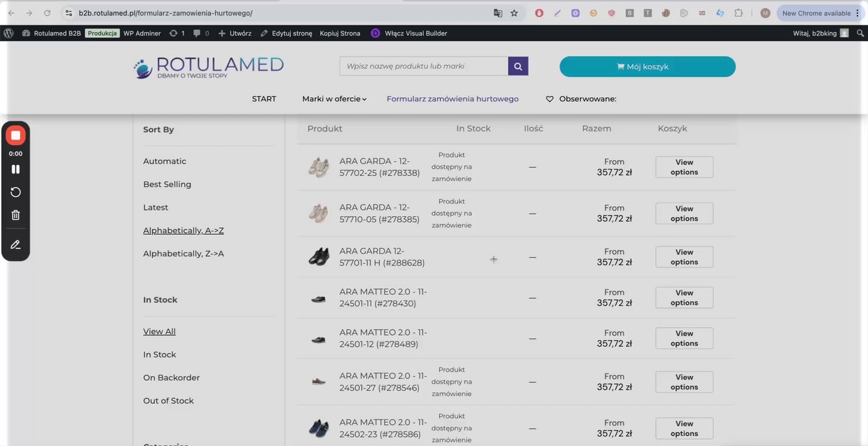Image resolution: width=868 pixels, height=446 pixels.
Task: Click New Chrome available update button
Action: point(816,13)
